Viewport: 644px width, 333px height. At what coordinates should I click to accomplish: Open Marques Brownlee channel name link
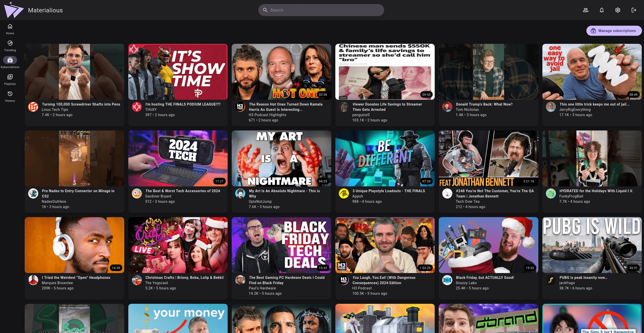pyautogui.click(x=57, y=283)
